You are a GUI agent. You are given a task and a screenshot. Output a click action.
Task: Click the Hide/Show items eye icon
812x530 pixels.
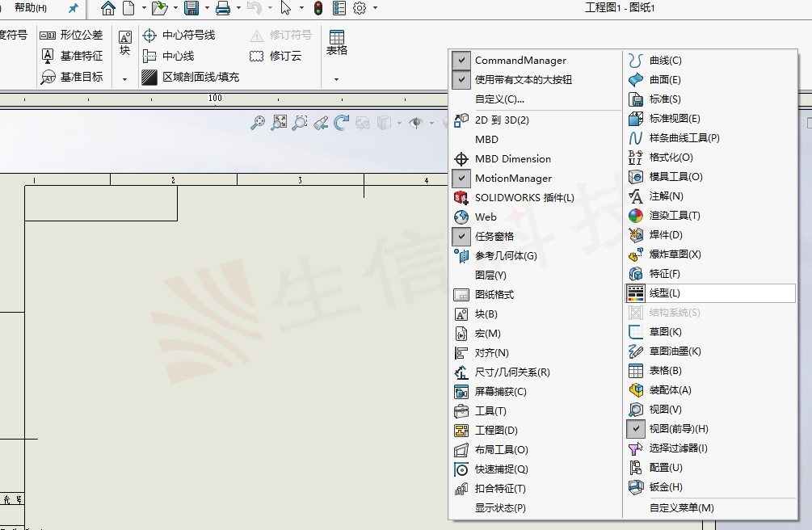(x=416, y=123)
